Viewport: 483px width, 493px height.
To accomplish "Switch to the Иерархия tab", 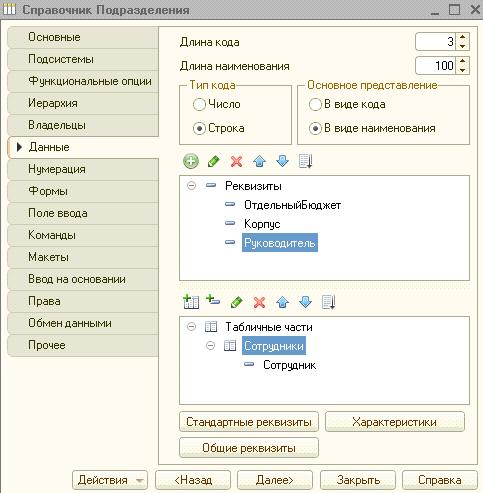I will tap(83, 103).
